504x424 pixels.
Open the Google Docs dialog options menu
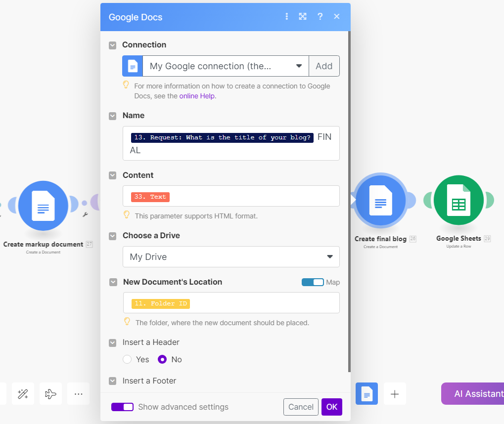click(x=287, y=16)
